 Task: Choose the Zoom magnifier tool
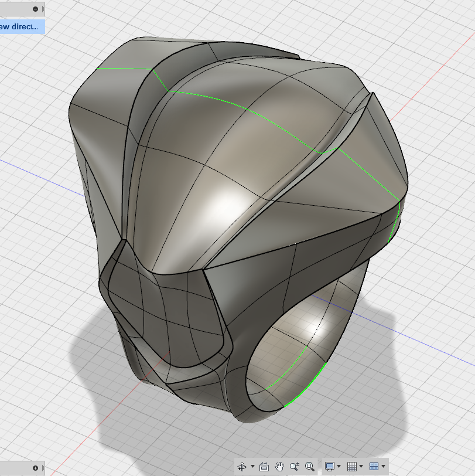point(294,466)
